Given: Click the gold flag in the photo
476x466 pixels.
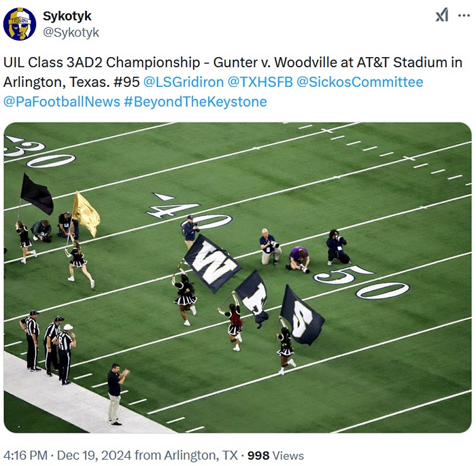Looking at the screenshot, I should pyautogui.click(x=86, y=214).
